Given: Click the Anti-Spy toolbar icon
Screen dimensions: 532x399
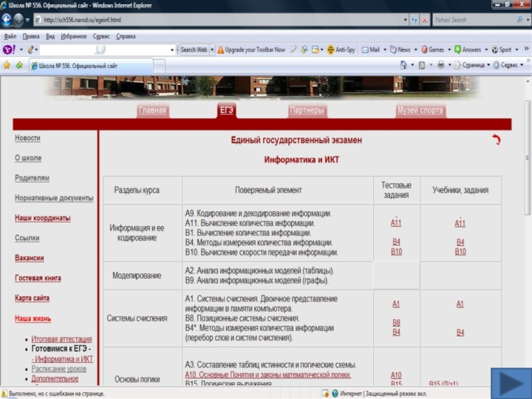Looking at the screenshot, I should 341,50.
